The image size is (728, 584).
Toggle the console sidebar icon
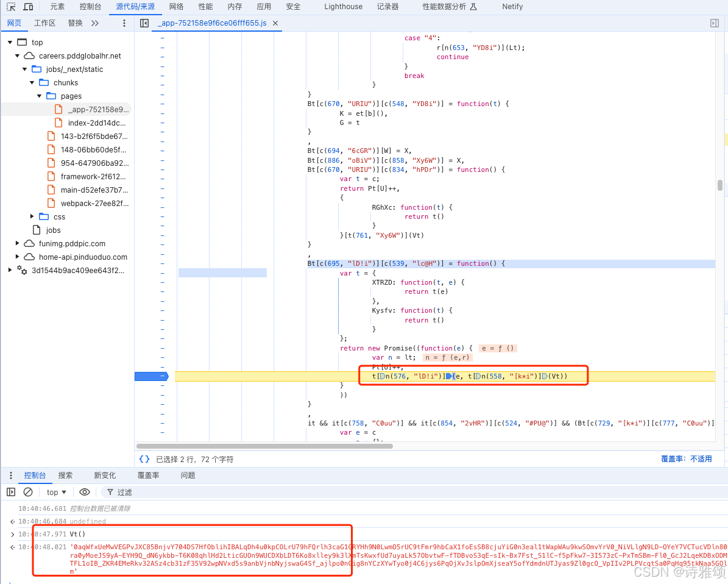11,492
